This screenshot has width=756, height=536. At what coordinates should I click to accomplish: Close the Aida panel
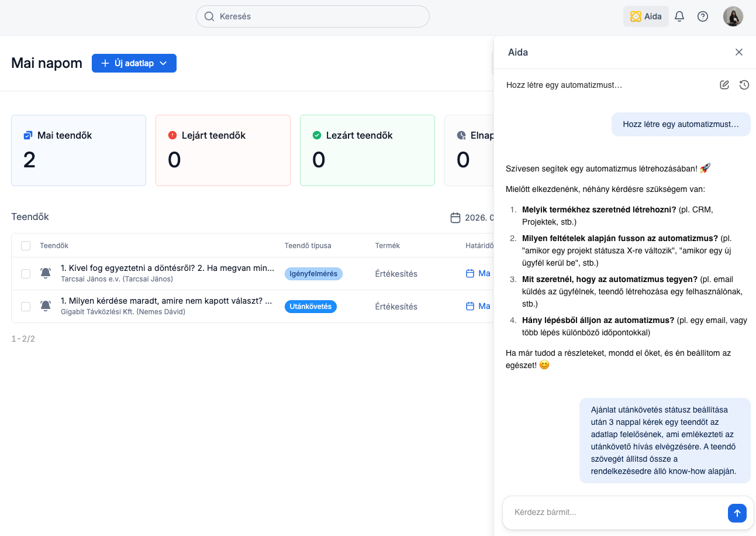pos(738,52)
